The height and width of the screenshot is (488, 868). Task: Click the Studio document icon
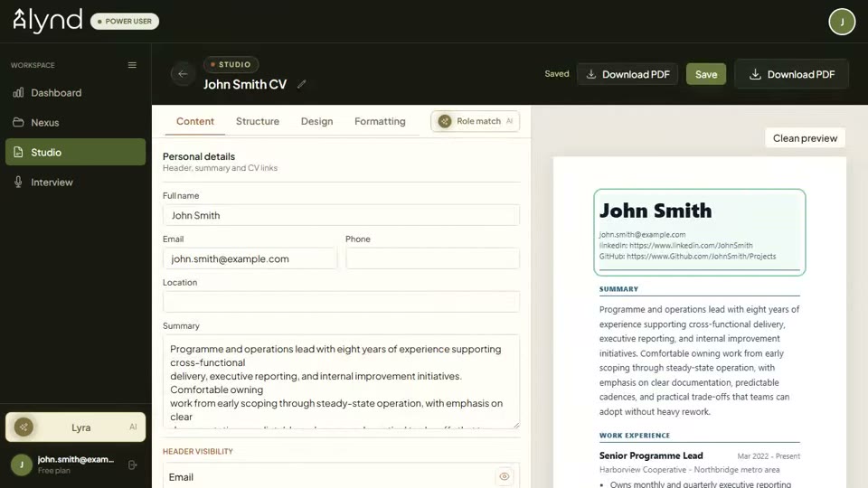18,152
